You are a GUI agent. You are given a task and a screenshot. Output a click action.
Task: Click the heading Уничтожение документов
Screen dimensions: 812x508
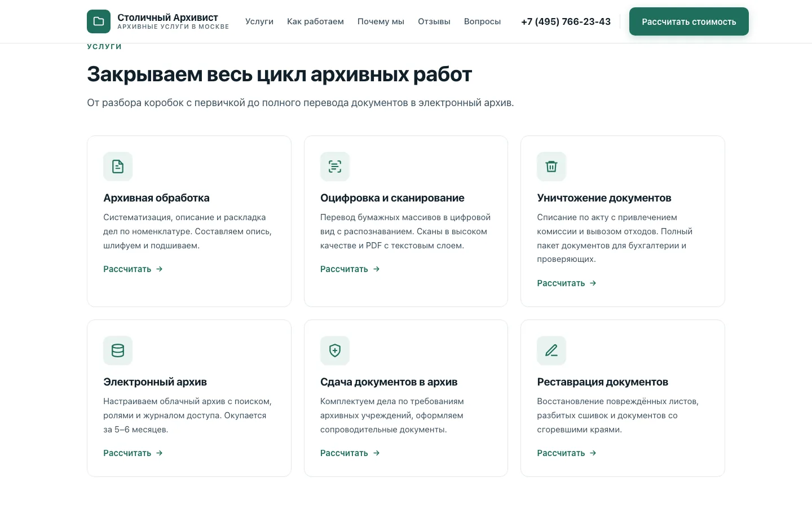pyautogui.click(x=604, y=198)
